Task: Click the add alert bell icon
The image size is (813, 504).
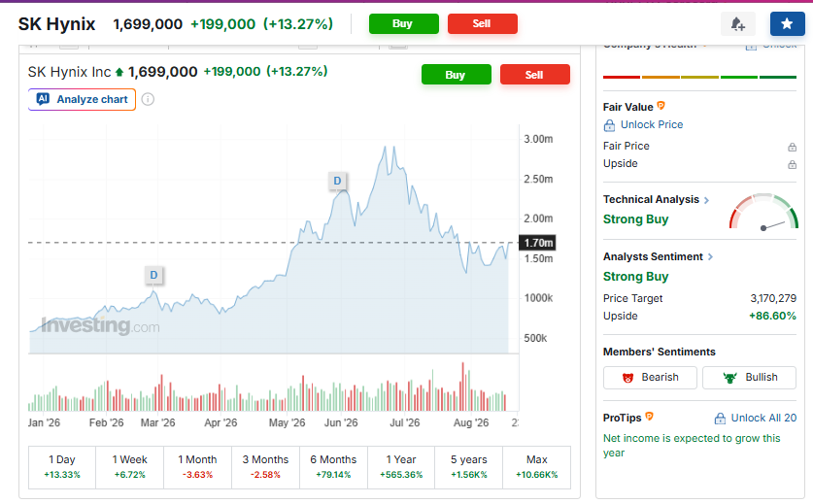Action: pos(737,24)
